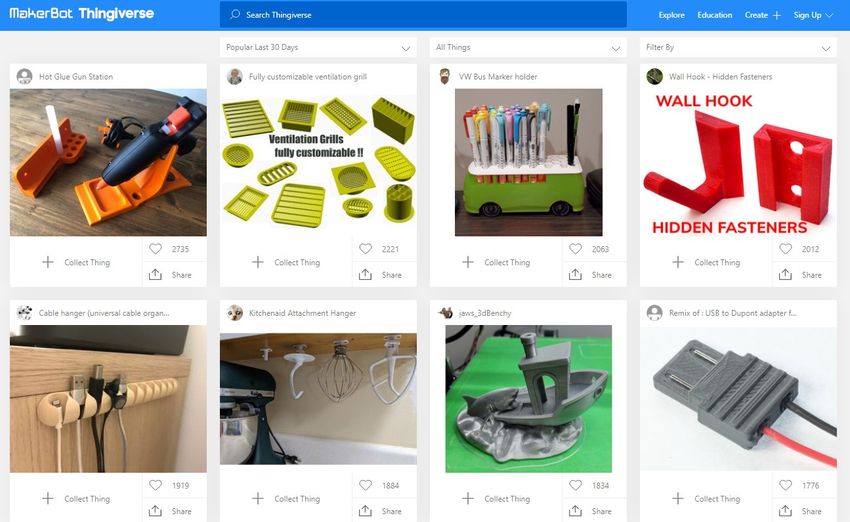Viewport: 850px width, 522px height.
Task: Click share icon for Cable hanger
Action: 155,511
